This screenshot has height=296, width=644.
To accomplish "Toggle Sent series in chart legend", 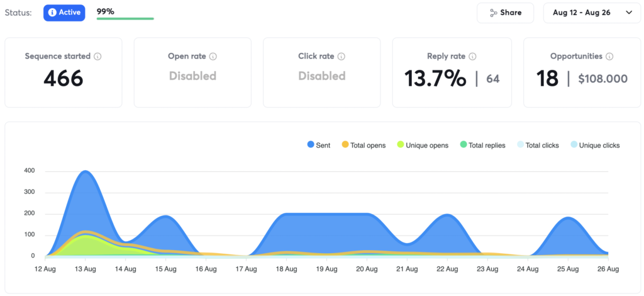I will pyautogui.click(x=319, y=145).
